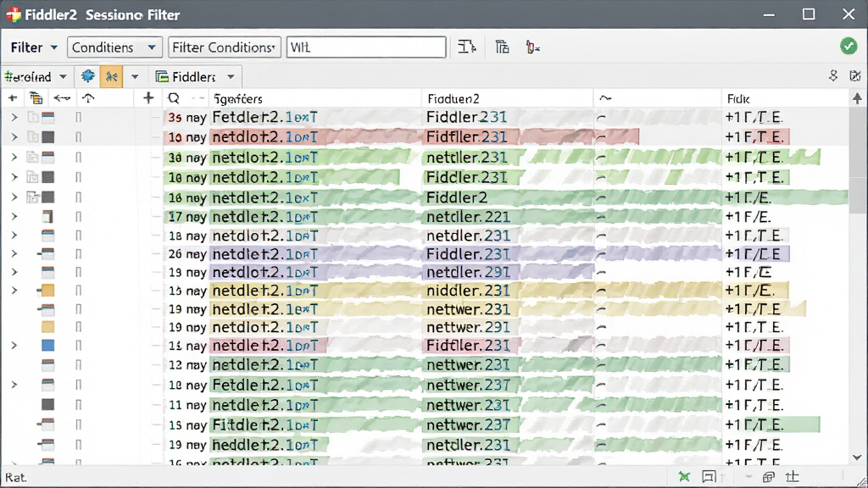868x488 pixels.
Task: Open the Conditiens combo box
Action: (x=114, y=47)
